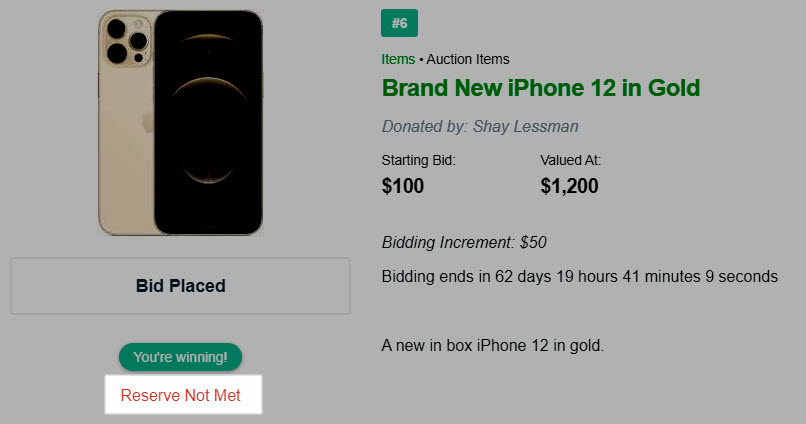Click the Bidding Increment: $50 text

(x=464, y=242)
